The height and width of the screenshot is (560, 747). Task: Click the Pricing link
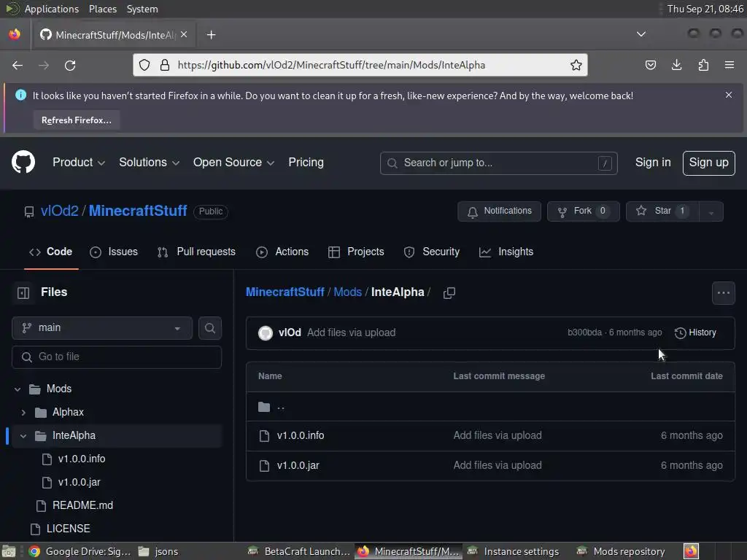tap(306, 163)
